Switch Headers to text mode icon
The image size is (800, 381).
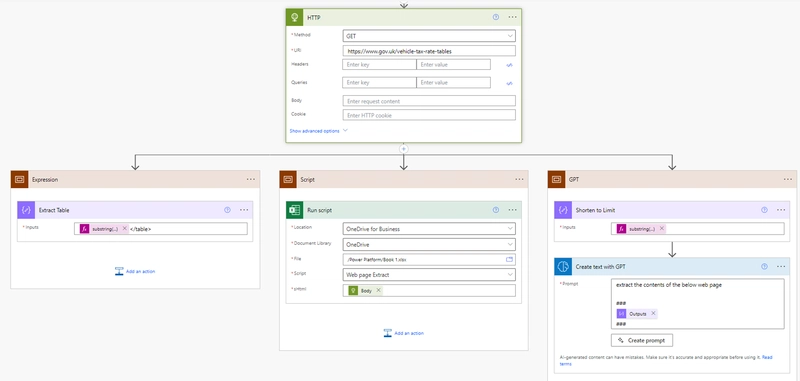[x=509, y=65]
